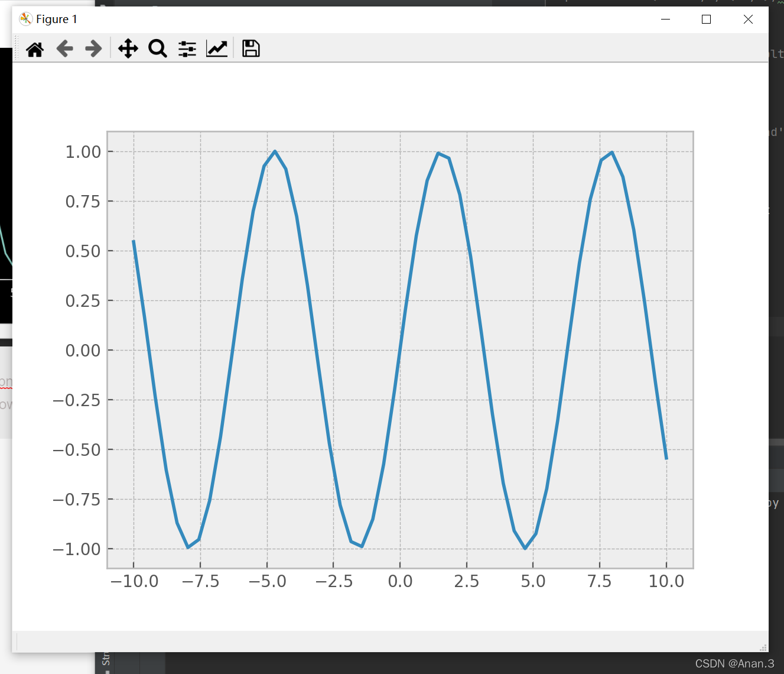The width and height of the screenshot is (784, 674).
Task: Click the x-axis label −7.5
Action: click(201, 581)
